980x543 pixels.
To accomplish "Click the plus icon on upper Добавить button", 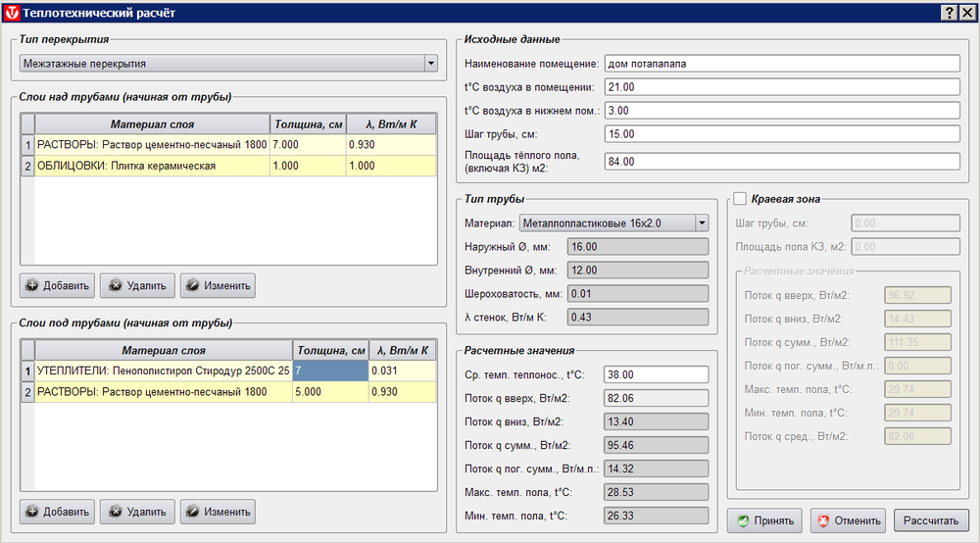I will coord(32,286).
